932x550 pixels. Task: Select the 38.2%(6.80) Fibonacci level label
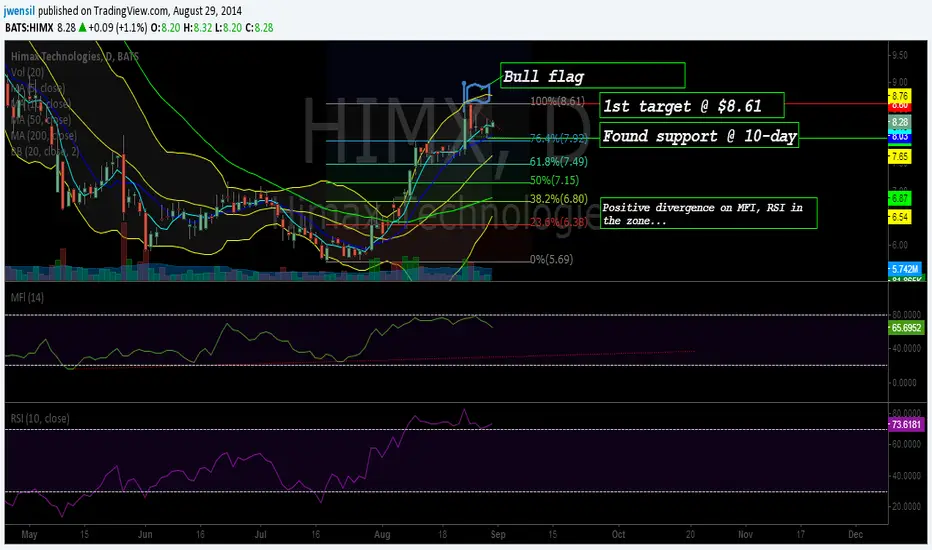(x=558, y=199)
